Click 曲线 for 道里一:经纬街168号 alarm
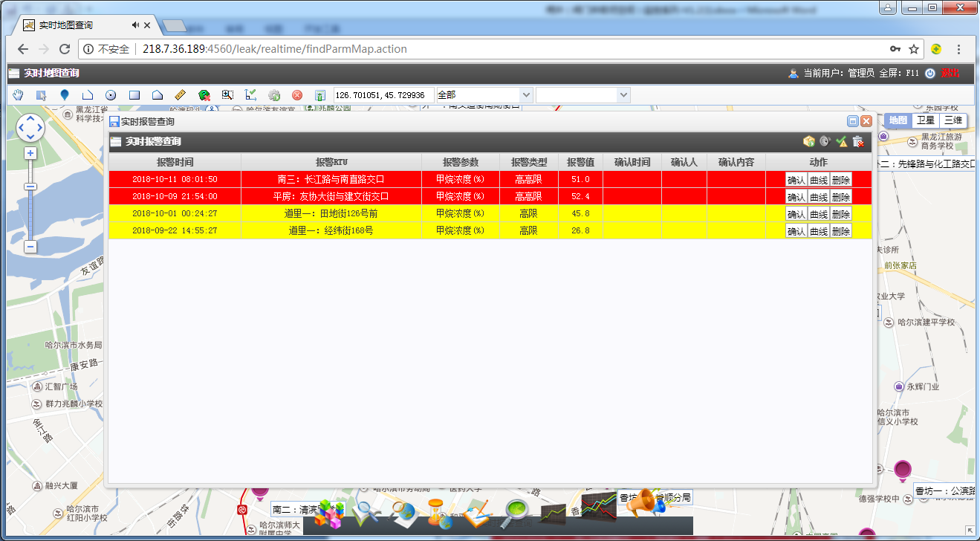Image resolution: width=980 pixels, height=541 pixels. (818, 231)
